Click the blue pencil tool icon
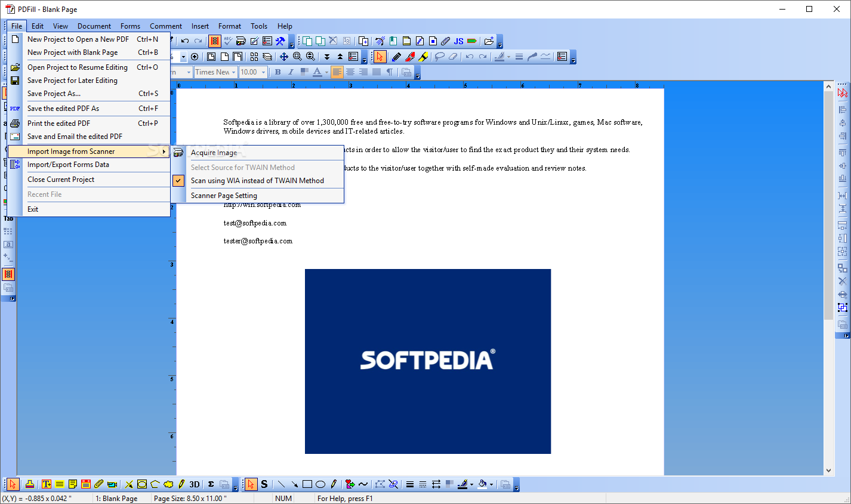The height and width of the screenshot is (504, 851). tap(396, 57)
